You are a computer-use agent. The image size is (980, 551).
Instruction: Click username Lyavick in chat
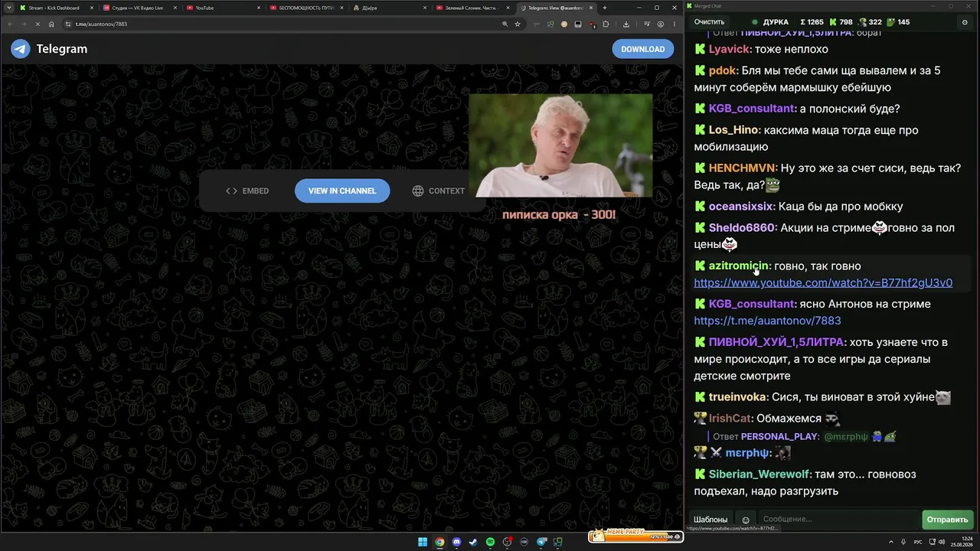pos(730,49)
